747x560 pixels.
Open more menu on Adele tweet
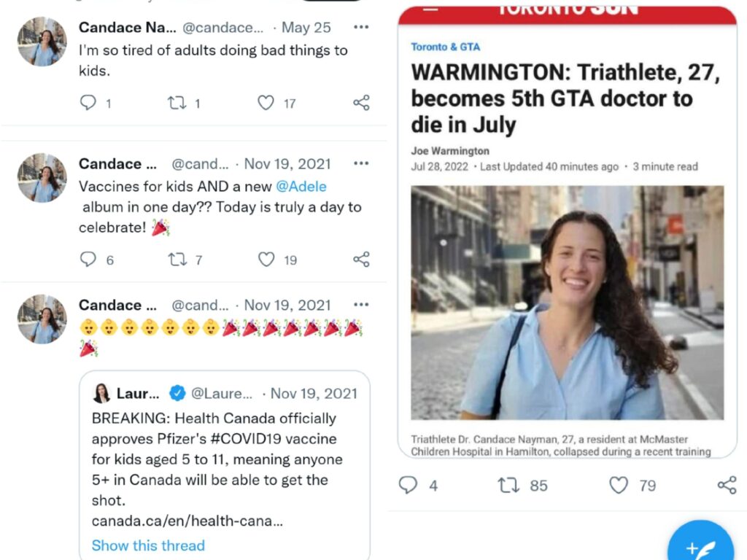[361, 163]
